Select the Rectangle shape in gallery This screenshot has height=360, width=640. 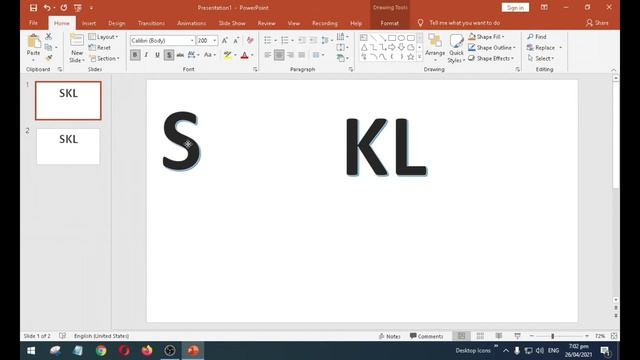coord(392,38)
